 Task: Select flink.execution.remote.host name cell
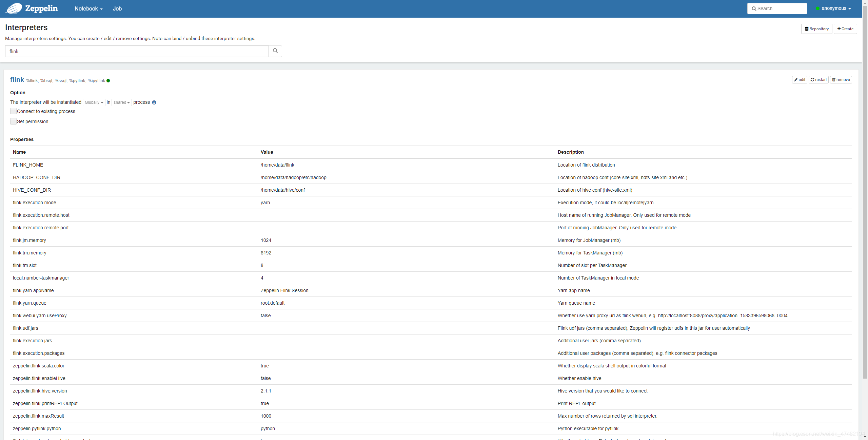tap(41, 215)
